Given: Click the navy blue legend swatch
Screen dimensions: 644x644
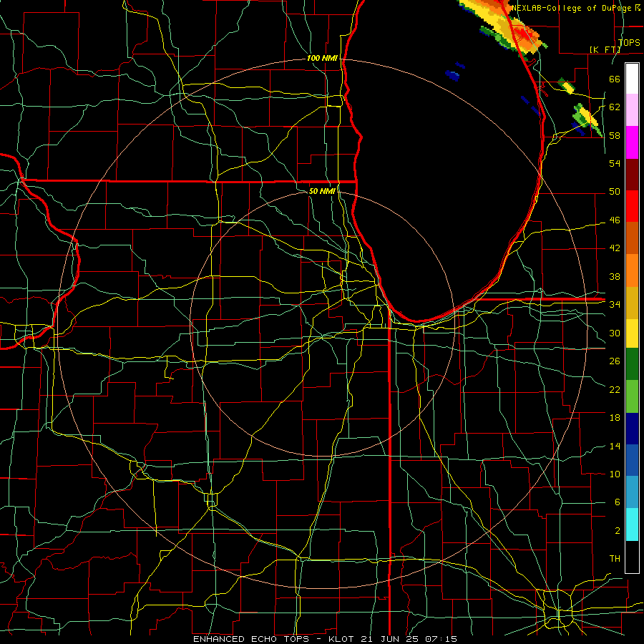Looking at the screenshot, I should [632, 429].
